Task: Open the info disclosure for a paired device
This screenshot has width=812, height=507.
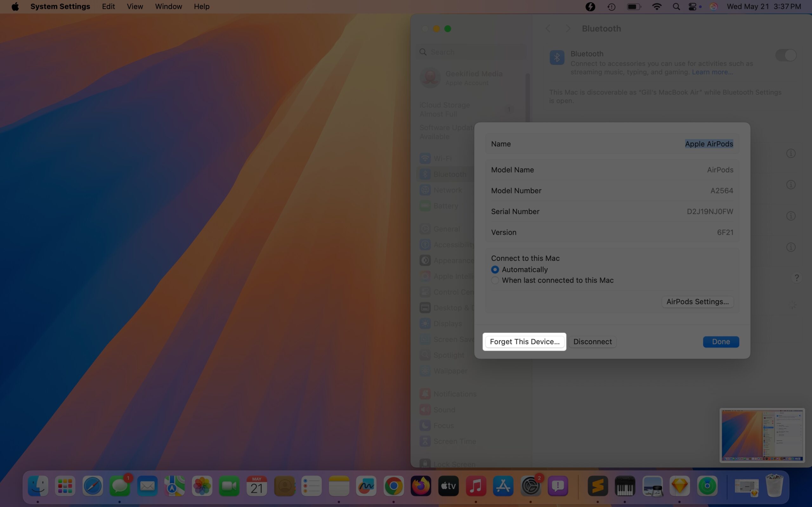Action: (791, 153)
